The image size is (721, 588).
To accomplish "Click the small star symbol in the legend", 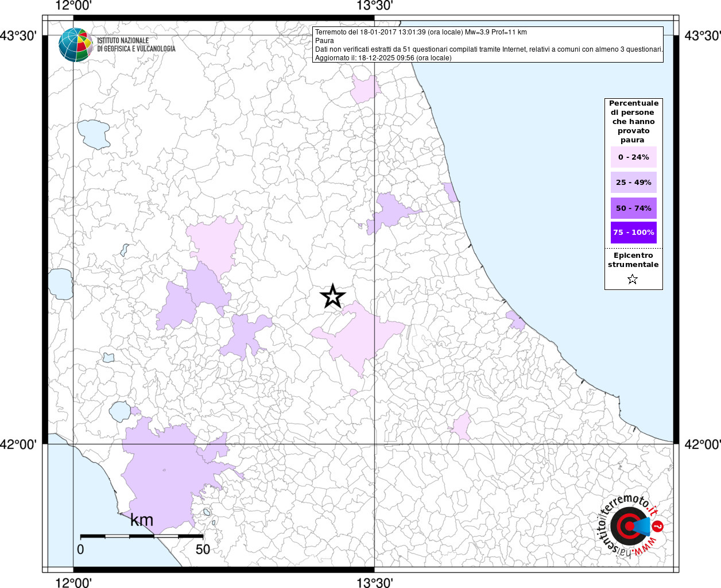I will click(x=633, y=280).
